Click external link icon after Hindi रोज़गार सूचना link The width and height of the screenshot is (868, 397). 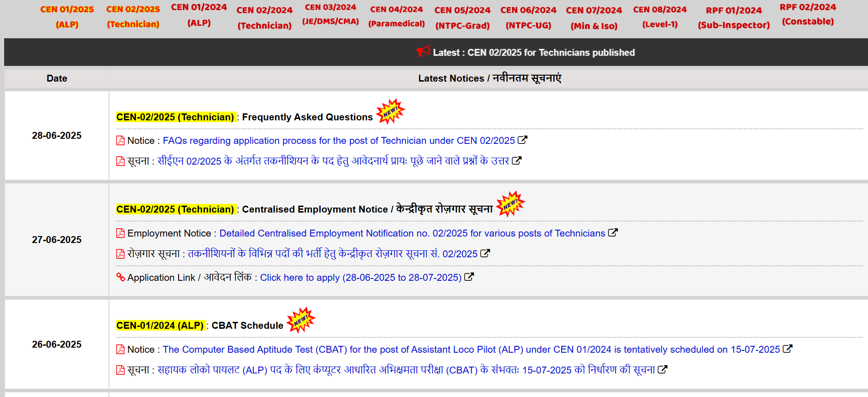click(x=485, y=253)
